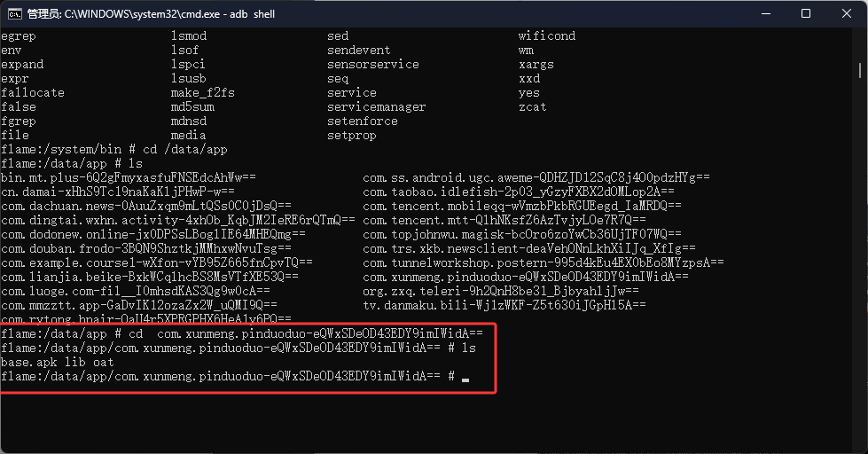The image size is (868, 454).
Task: Click 'sendevent' in the command list
Action: coord(359,51)
